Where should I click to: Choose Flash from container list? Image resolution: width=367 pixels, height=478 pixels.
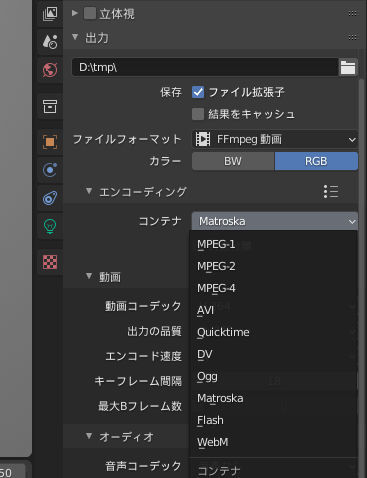(273, 420)
